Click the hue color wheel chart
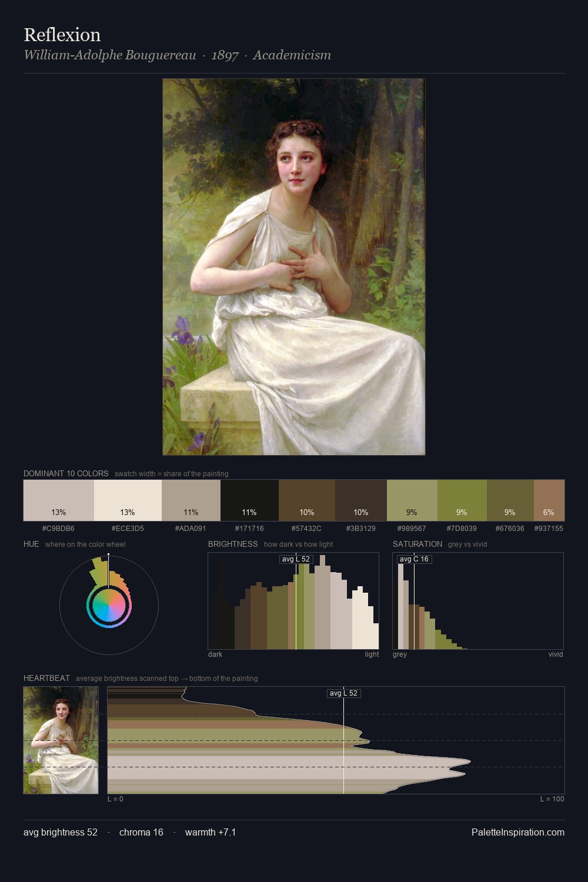588x882 pixels. [x=109, y=605]
